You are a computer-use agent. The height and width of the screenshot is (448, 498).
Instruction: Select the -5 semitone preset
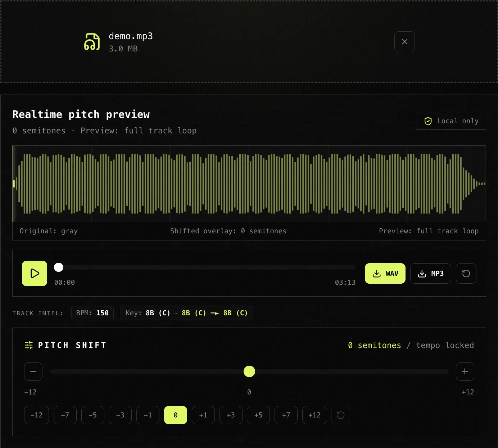point(93,415)
